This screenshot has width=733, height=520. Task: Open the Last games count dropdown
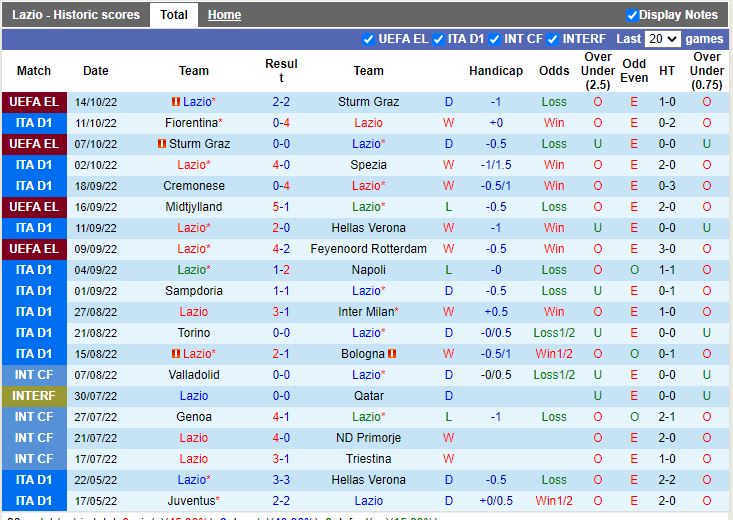[x=662, y=39]
